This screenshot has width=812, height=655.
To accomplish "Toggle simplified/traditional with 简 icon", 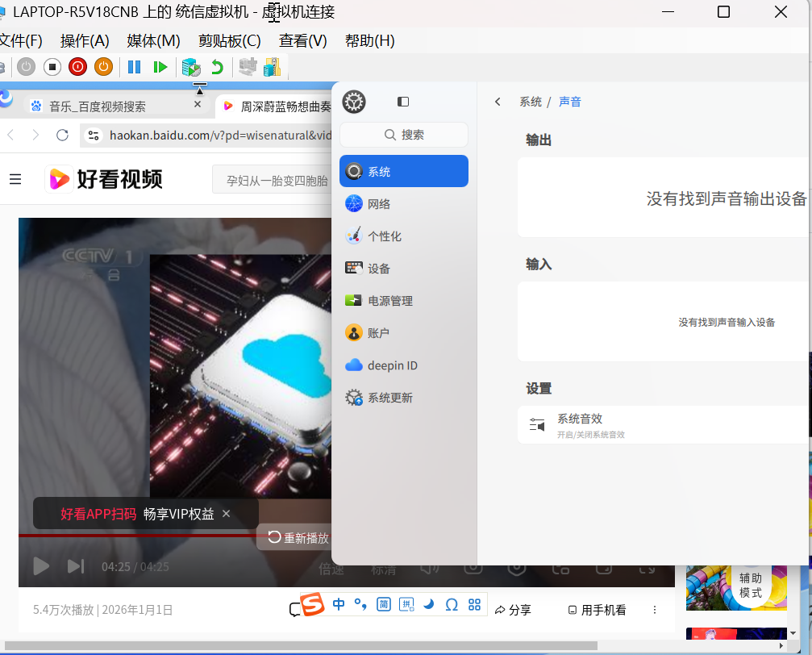I will click(384, 604).
